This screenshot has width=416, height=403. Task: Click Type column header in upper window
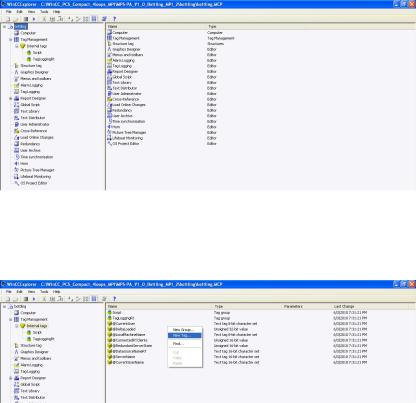pos(311,26)
